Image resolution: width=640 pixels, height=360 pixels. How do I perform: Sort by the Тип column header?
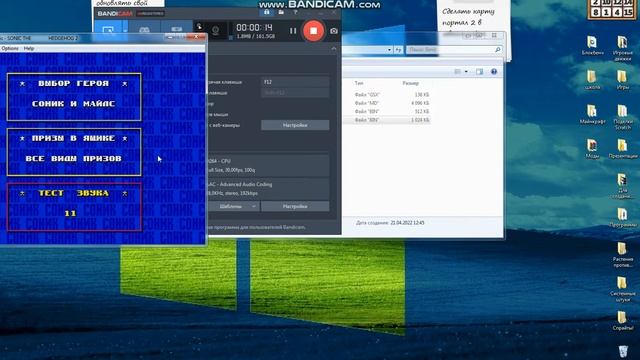coord(359,83)
